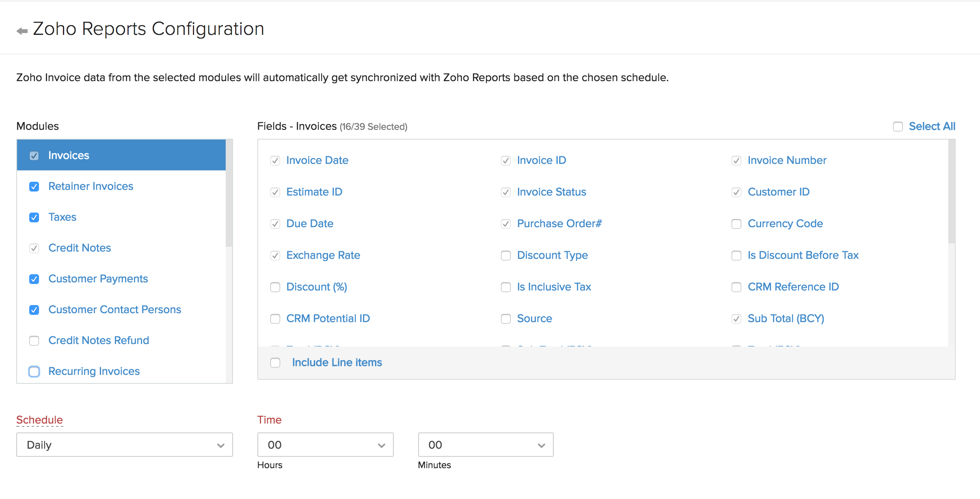Click the Include Line items label
The width and height of the screenshot is (980, 499).
pyautogui.click(x=337, y=363)
